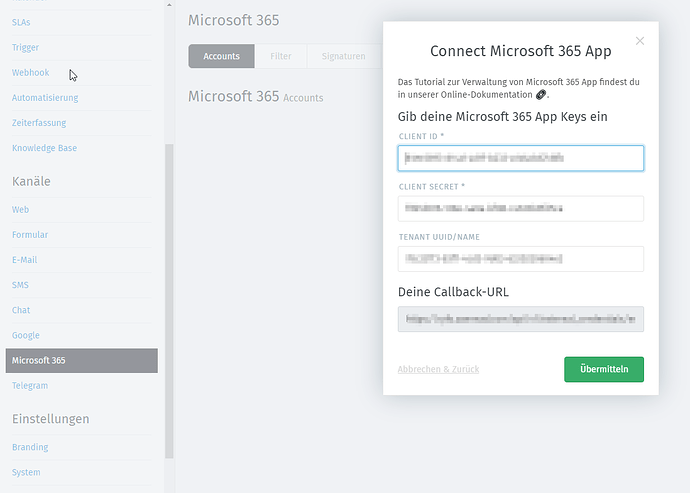Switch to the Accounts tab
This screenshot has height=493, width=690.
(x=221, y=56)
